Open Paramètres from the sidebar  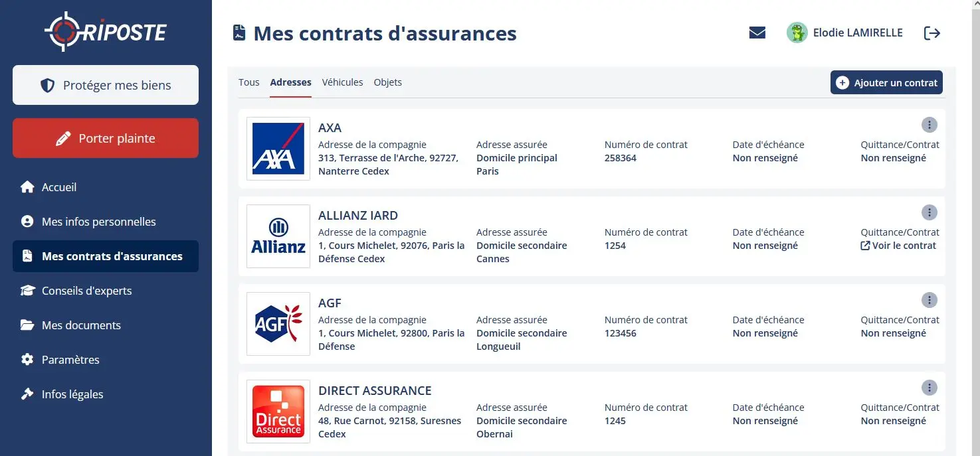coord(70,360)
